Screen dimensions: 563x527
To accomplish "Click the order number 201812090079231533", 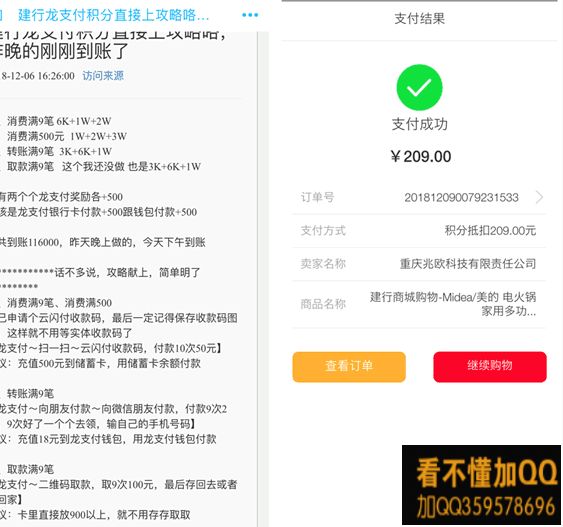I will point(461,197).
